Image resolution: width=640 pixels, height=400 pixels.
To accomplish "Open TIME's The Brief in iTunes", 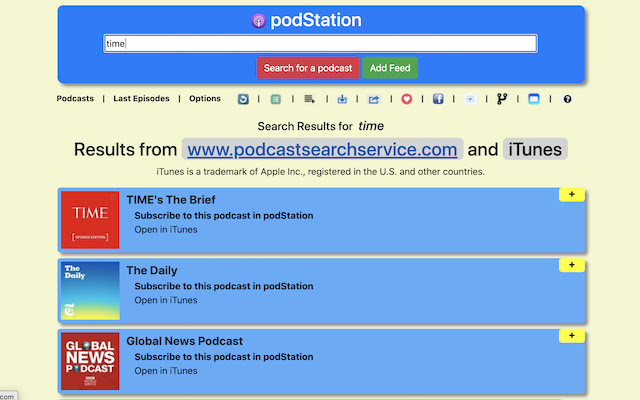I will tap(166, 229).
